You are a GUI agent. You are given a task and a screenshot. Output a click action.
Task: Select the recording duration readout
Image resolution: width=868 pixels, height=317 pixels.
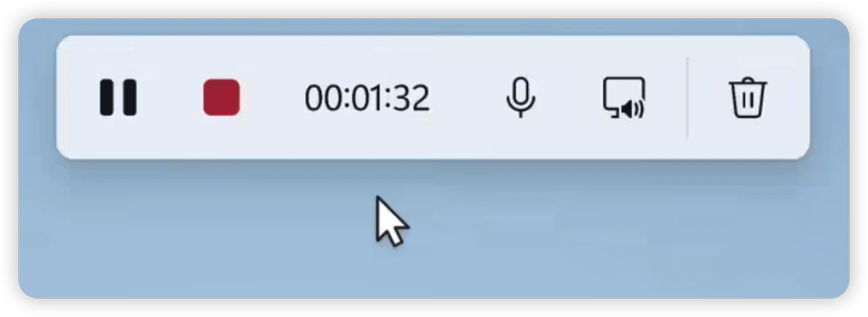coord(367,98)
